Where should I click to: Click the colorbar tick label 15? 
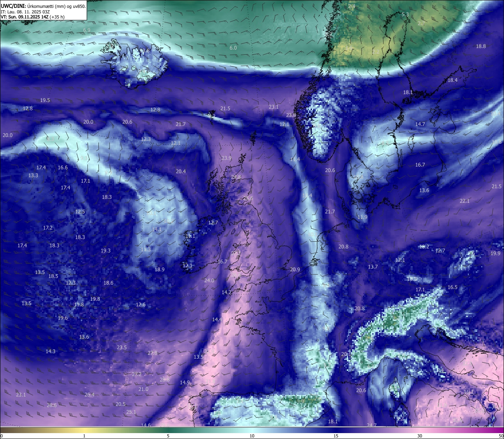click(x=336, y=436)
